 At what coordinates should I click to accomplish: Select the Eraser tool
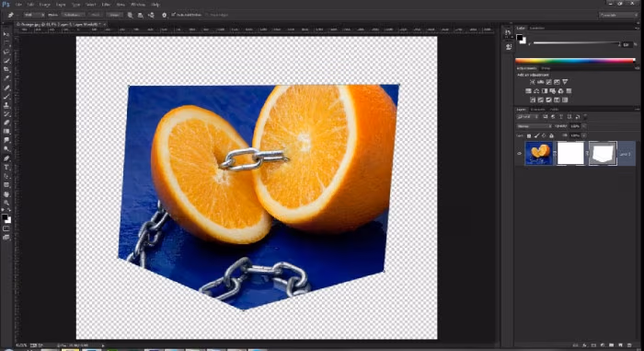[x=6, y=123]
